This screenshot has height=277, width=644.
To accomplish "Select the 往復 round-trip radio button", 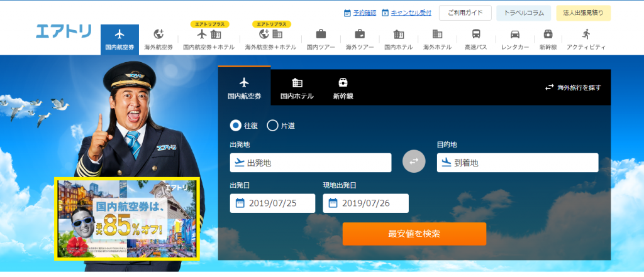I will pyautogui.click(x=236, y=126).
